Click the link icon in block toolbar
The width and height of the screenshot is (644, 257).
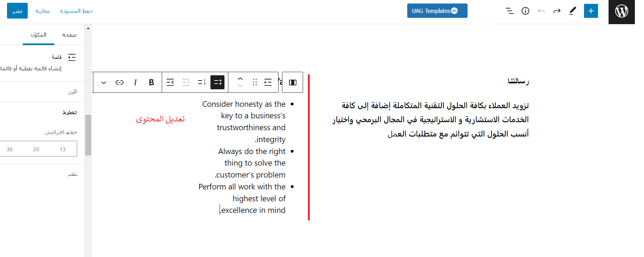pyautogui.click(x=119, y=82)
